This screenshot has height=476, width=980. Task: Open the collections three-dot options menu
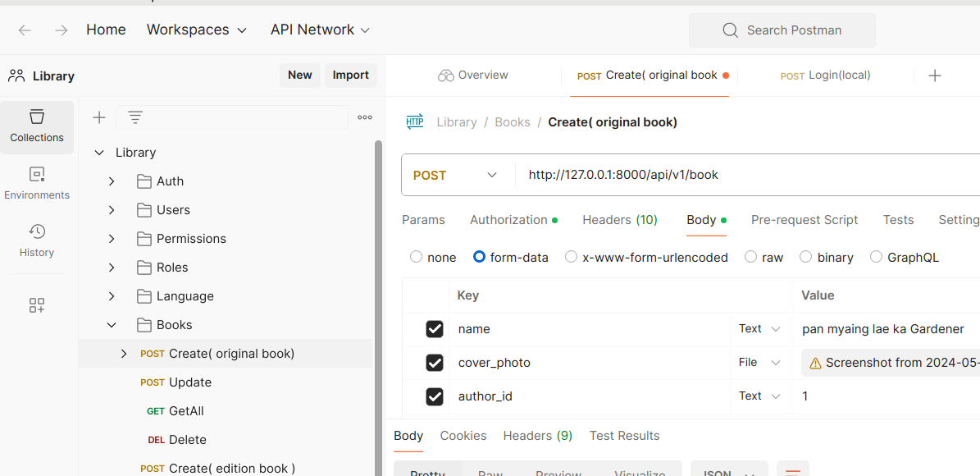pyautogui.click(x=365, y=117)
